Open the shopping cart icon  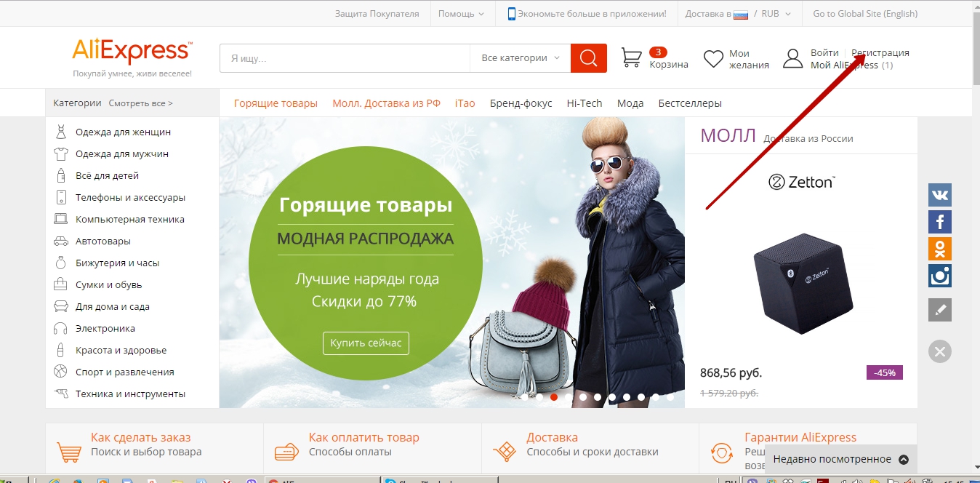pyautogui.click(x=631, y=57)
